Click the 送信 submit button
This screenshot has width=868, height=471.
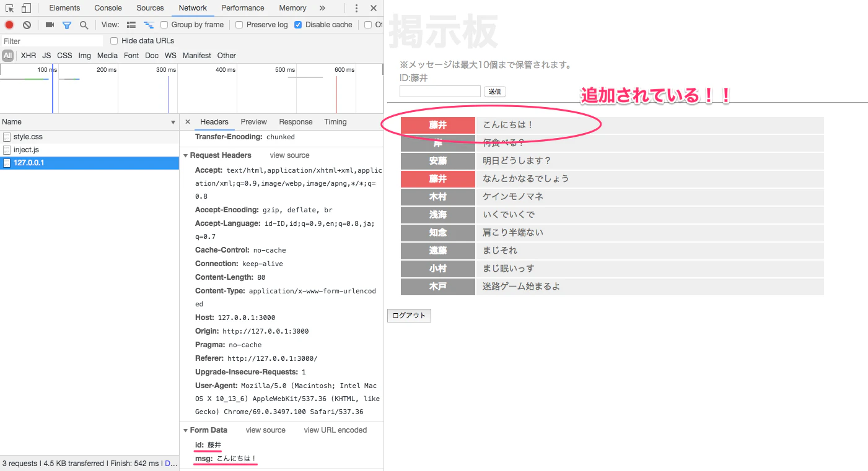494,92
